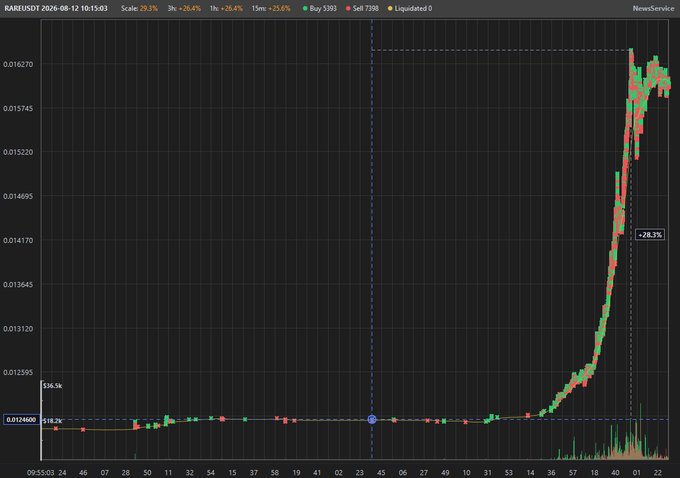This screenshot has width=680, height=478.
Task: Click the 0.014170 price axis label
Action: tap(18, 240)
